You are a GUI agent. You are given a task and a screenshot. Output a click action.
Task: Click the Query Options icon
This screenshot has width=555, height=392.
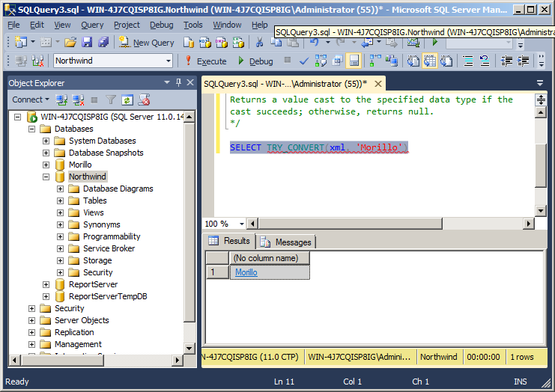pos(338,61)
